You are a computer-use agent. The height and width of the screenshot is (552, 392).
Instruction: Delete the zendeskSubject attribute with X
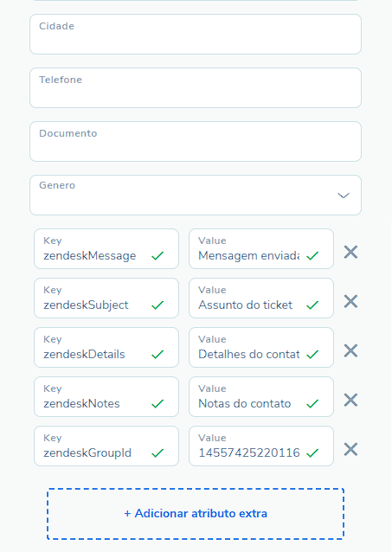click(x=350, y=301)
